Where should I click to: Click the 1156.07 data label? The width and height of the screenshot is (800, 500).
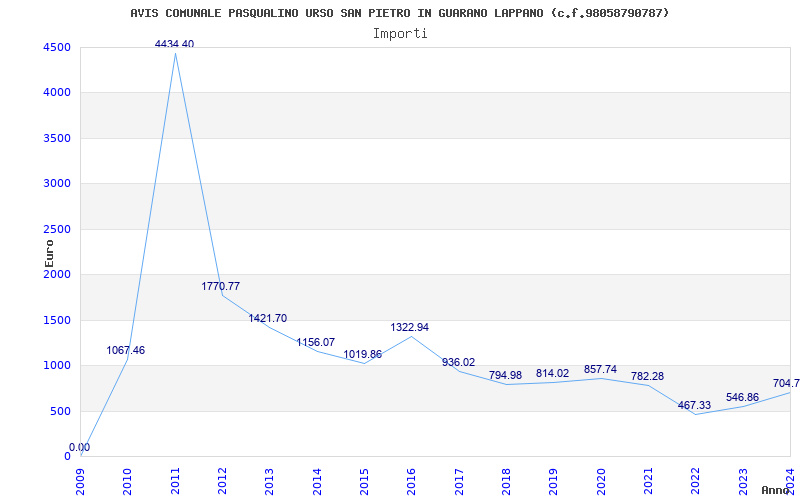pos(316,342)
